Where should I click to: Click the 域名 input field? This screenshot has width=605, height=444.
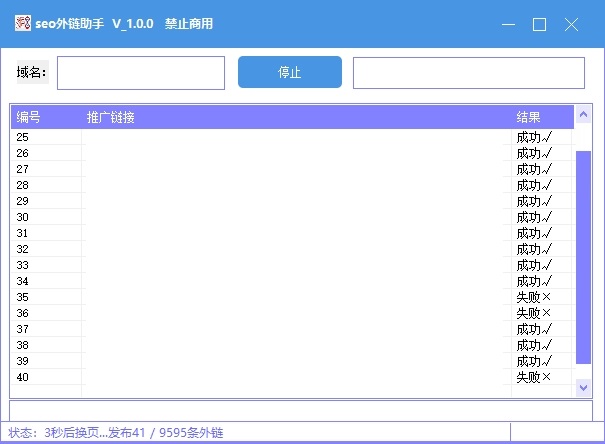pyautogui.click(x=141, y=73)
